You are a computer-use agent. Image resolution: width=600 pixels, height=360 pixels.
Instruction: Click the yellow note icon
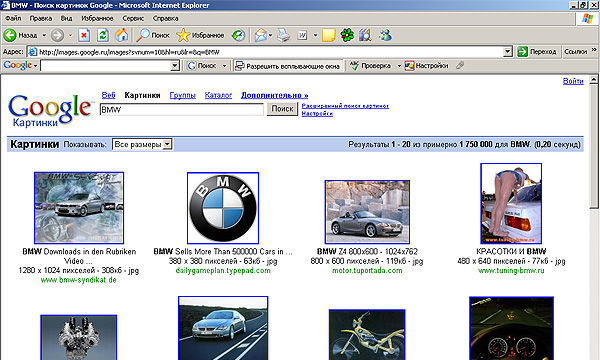coord(328,36)
